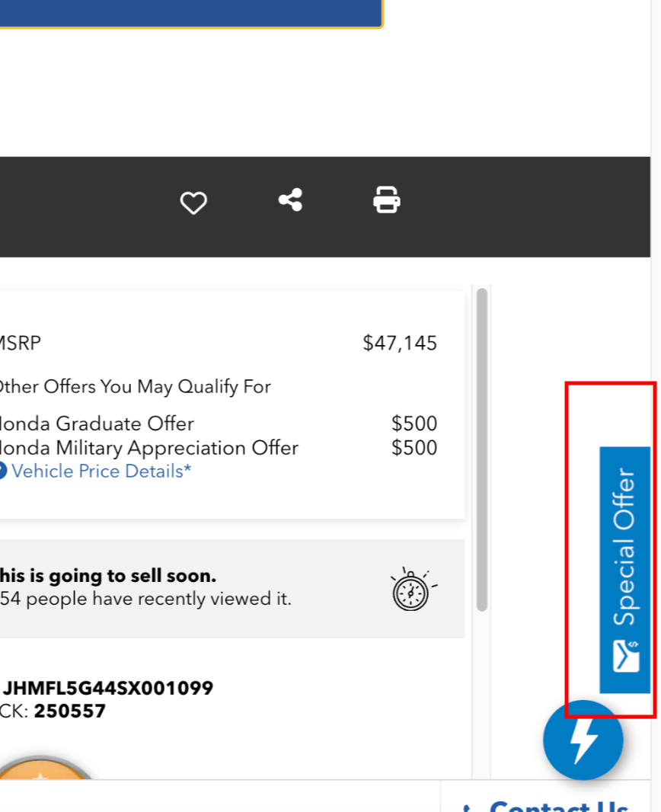Image resolution: width=661 pixels, height=812 pixels.
Task: Click "Other Offers You May Qualify For" heading
Action: pyautogui.click(x=135, y=387)
